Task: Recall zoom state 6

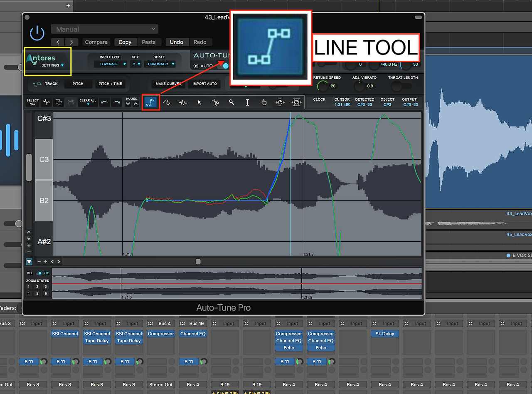Action: click(46, 294)
